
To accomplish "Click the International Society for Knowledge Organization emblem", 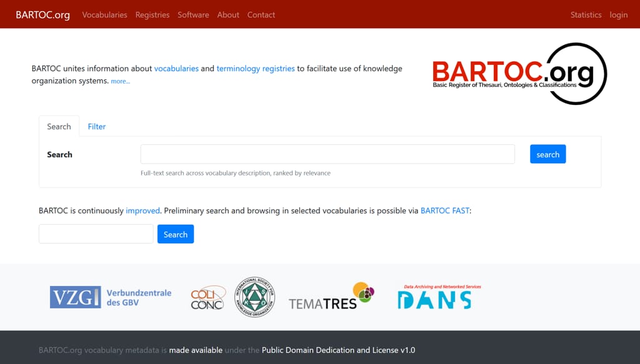I will tap(255, 297).
